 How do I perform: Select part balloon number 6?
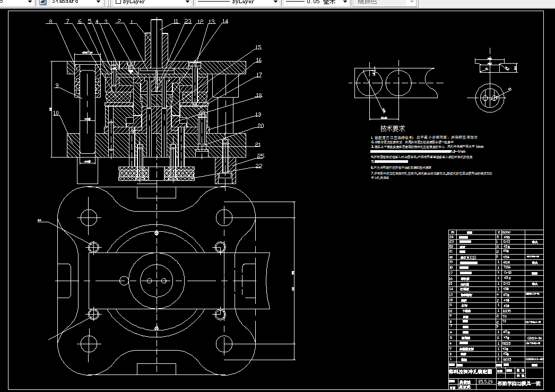point(80,21)
